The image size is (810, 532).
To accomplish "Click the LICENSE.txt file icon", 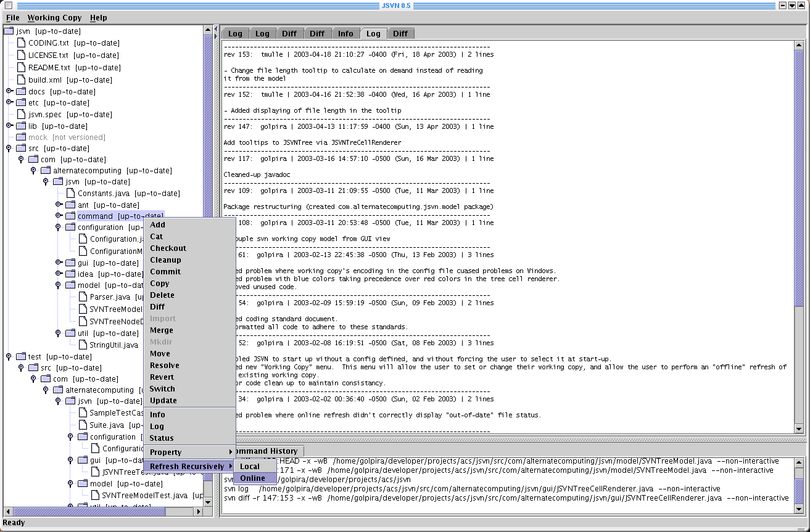I will (x=21, y=55).
